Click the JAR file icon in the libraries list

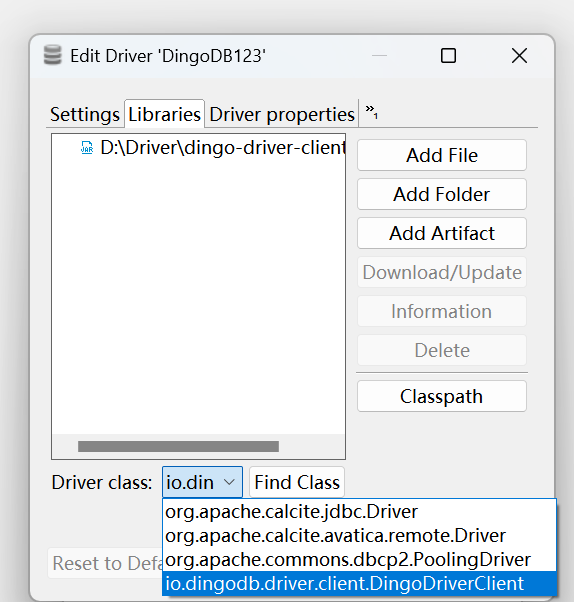[x=87, y=148]
